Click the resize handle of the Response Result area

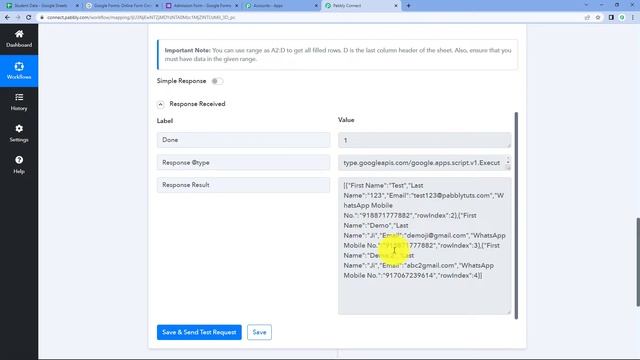coord(508,312)
